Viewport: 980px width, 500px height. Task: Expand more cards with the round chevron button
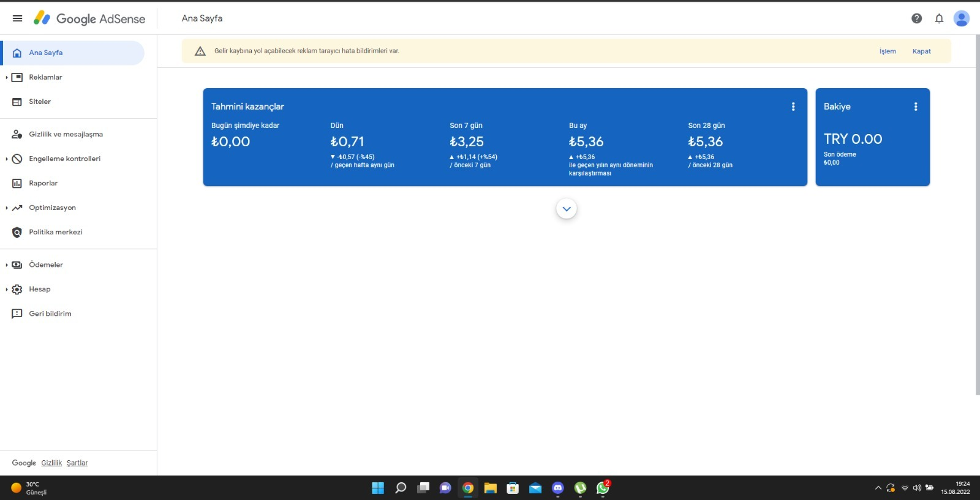tap(567, 209)
